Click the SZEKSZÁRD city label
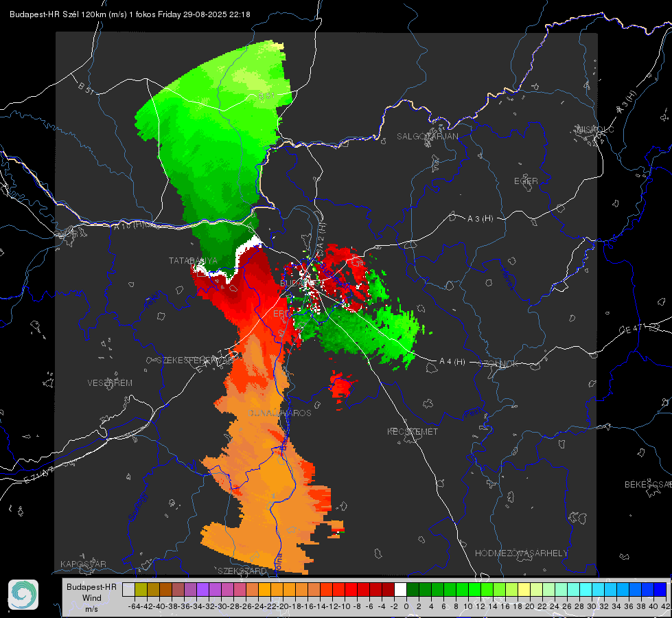This screenshot has height=618, width=672. click(242, 571)
